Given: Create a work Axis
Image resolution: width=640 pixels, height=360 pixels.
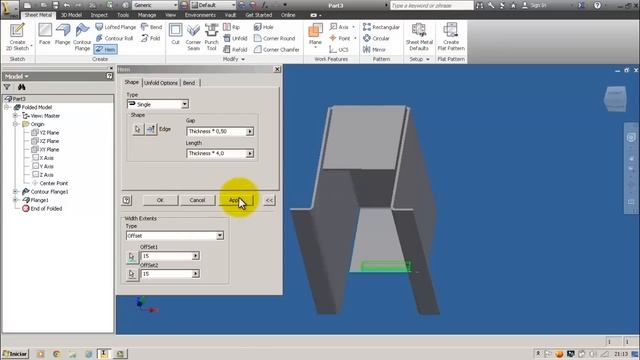Looking at the screenshot, I should pos(339,27).
